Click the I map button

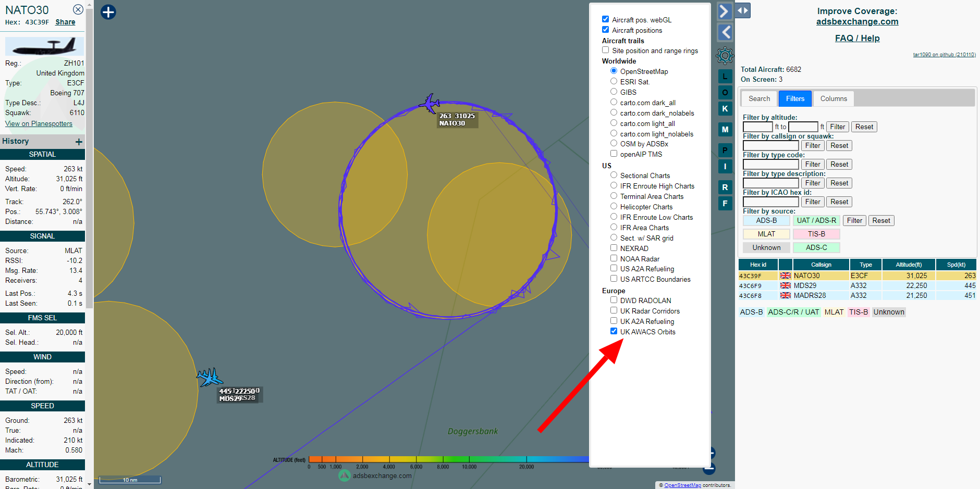(725, 166)
